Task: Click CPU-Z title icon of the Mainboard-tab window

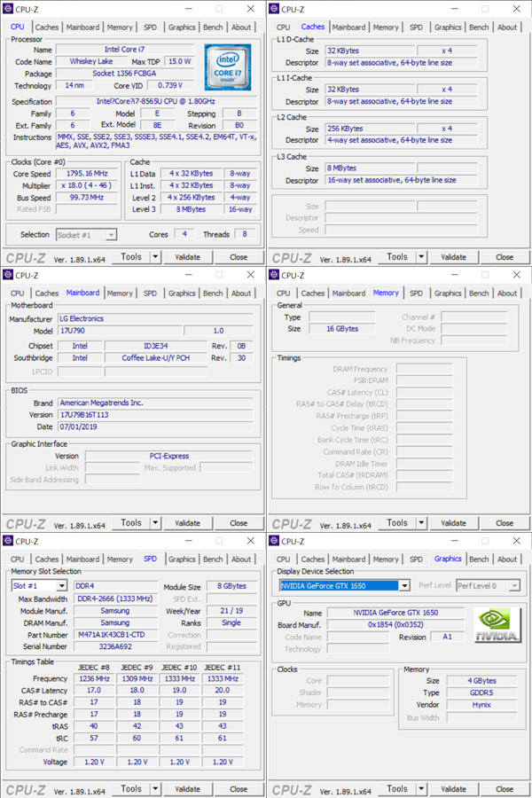Action: coord(8,275)
